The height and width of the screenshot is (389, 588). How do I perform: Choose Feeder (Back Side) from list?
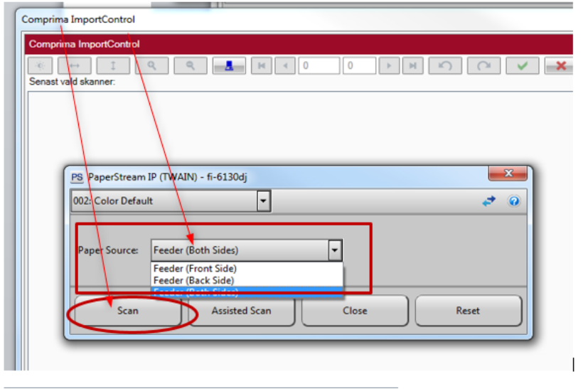point(194,280)
